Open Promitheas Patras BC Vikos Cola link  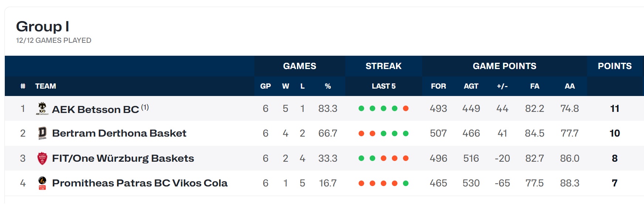140,183
